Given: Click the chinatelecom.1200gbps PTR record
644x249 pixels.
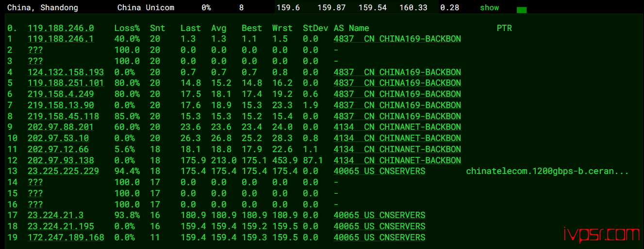Looking at the screenshot, I should click(547, 171).
